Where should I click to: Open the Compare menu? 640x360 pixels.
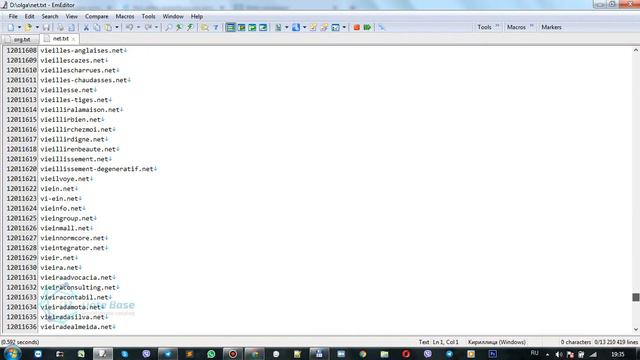[x=97, y=16]
